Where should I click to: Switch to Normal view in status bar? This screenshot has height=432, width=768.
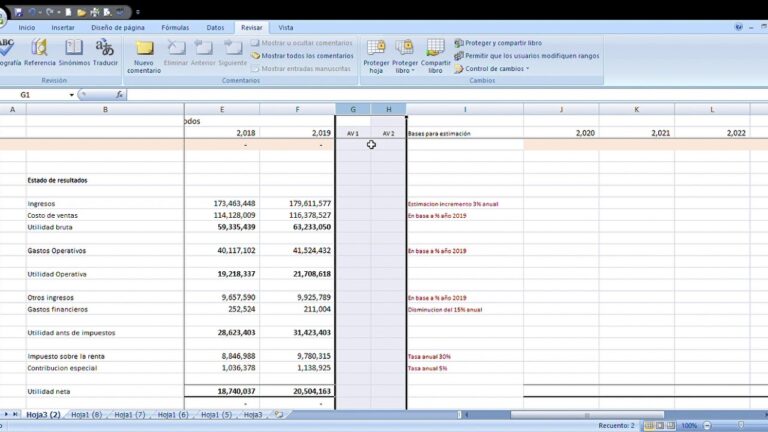[x=649, y=426]
